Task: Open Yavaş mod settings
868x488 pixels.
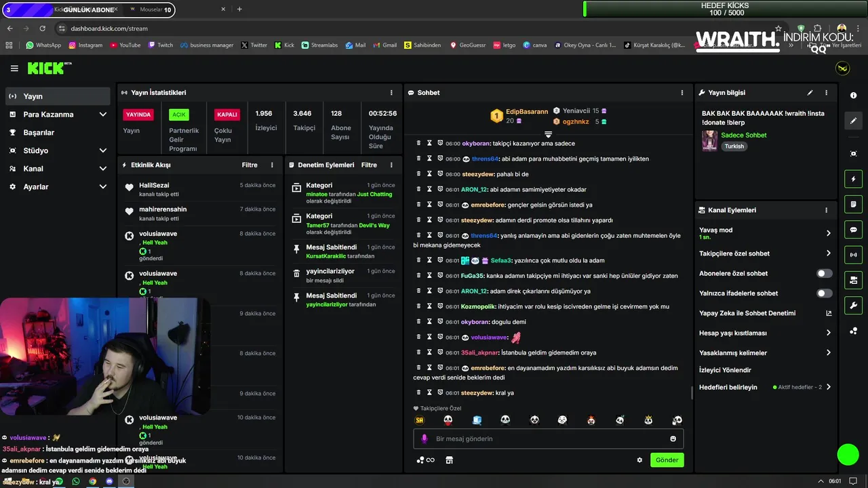Action: point(765,233)
